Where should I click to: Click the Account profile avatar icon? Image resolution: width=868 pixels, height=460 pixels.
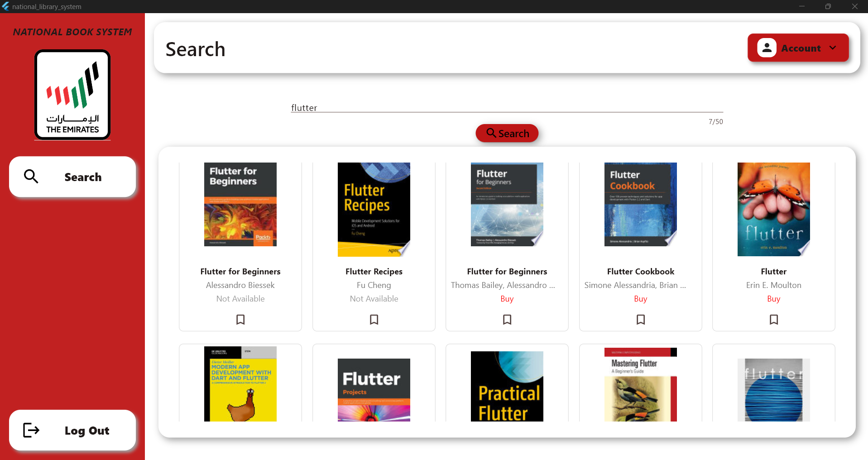(x=767, y=48)
